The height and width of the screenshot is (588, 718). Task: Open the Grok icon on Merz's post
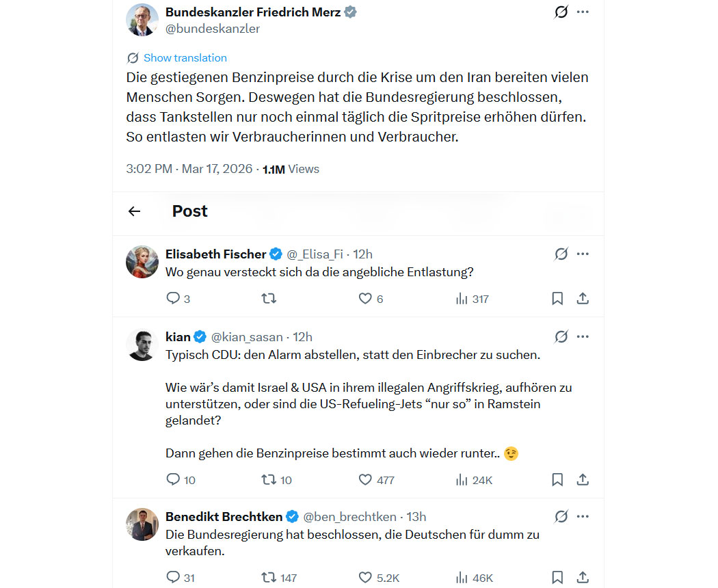point(561,12)
